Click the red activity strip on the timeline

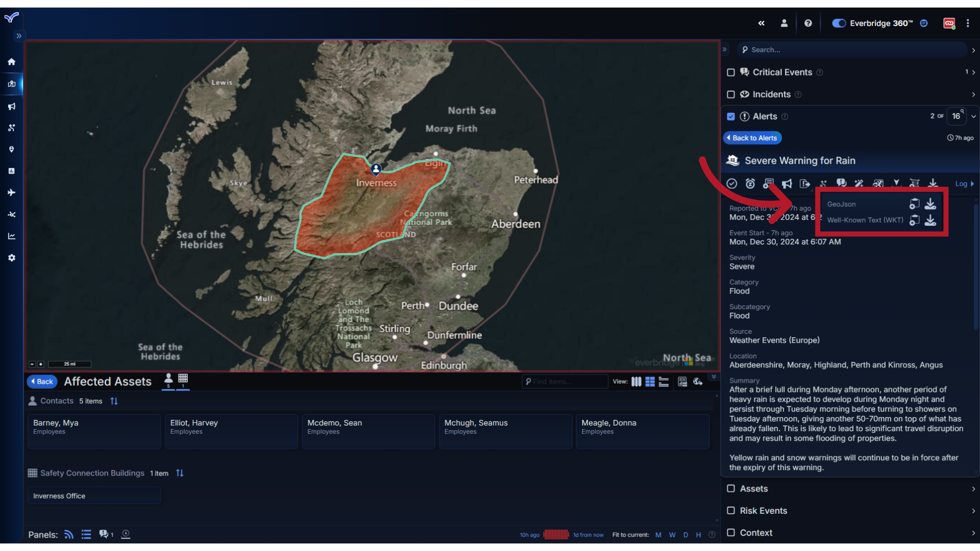tap(556, 534)
